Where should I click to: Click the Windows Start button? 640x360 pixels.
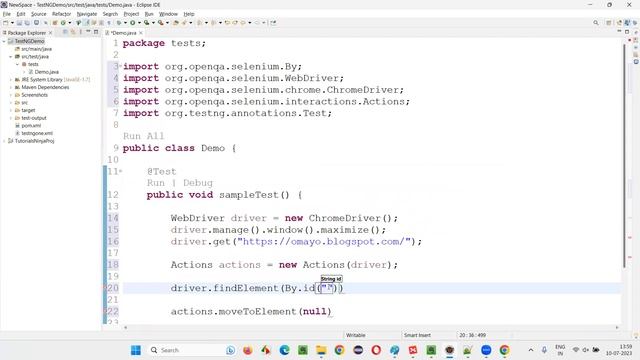[136, 350]
